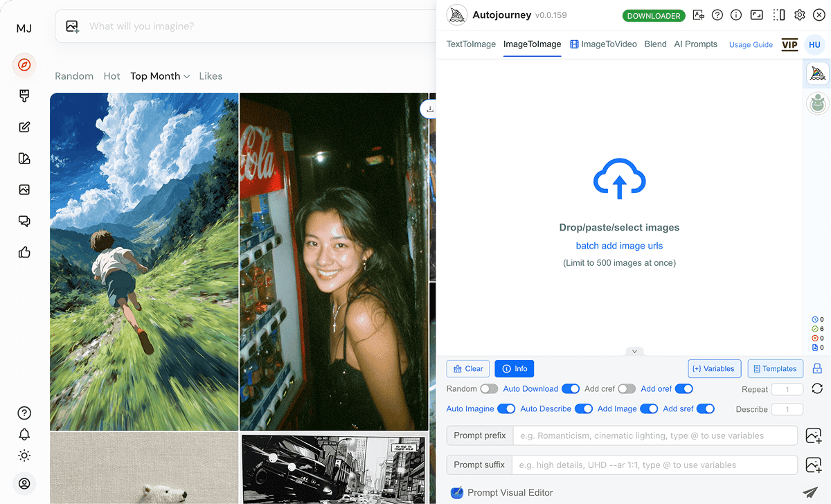Open the Top Month sorting dropdown

click(160, 75)
